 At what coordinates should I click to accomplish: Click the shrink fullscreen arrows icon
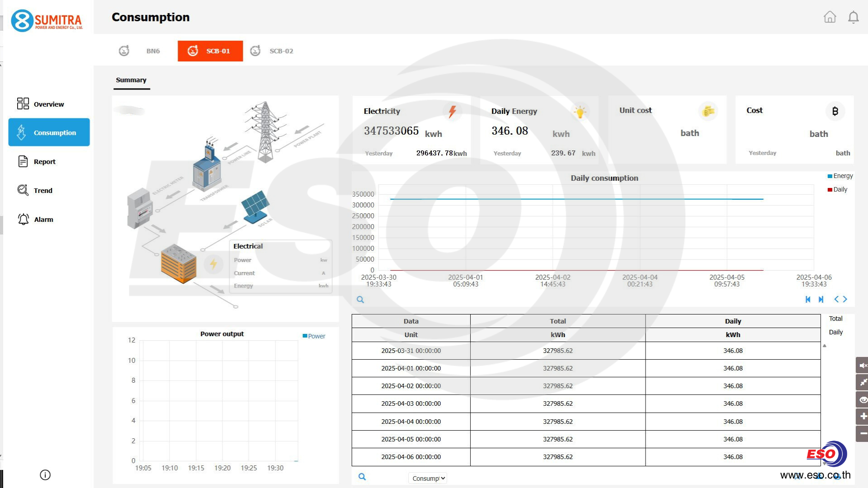[x=863, y=382]
